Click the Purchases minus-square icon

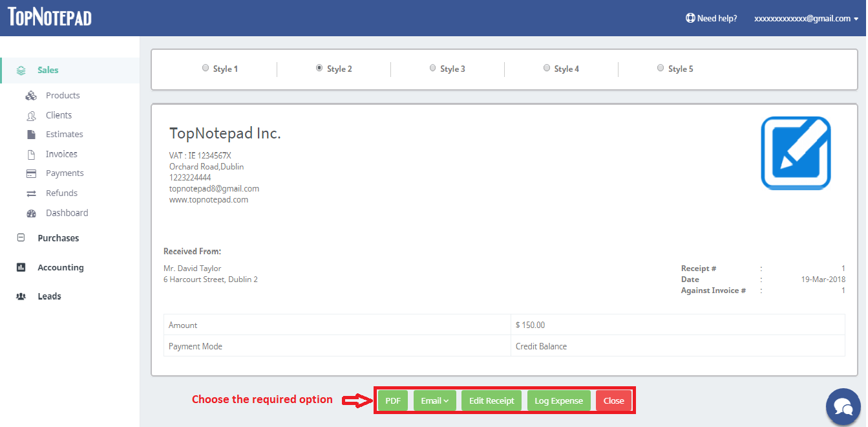(21, 237)
